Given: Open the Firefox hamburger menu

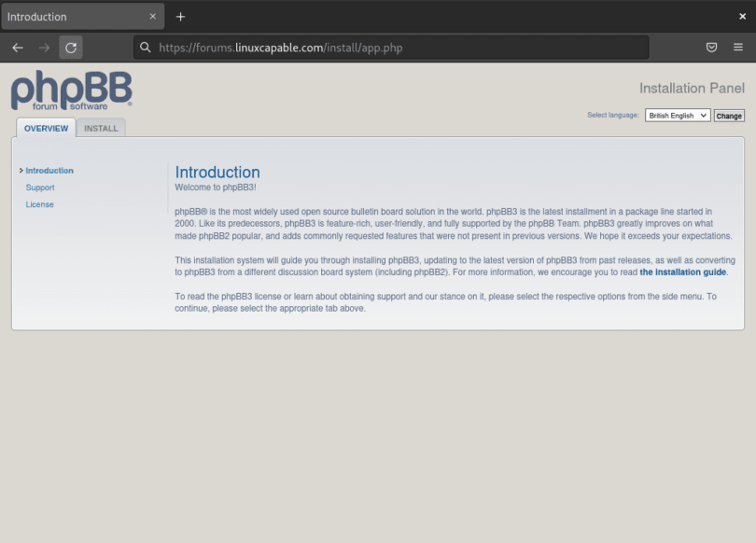Looking at the screenshot, I should [739, 47].
